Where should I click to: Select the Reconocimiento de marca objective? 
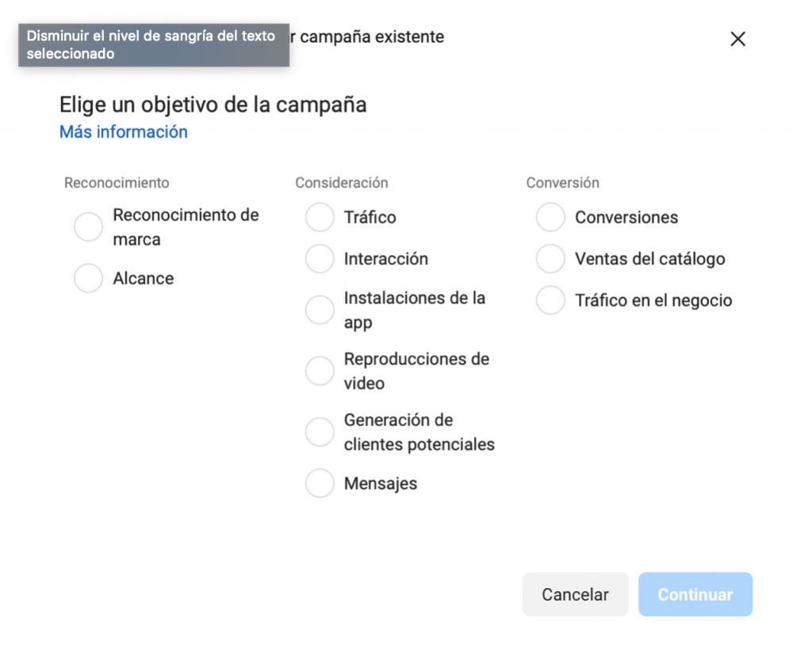pyautogui.click(x=89, y=227)
